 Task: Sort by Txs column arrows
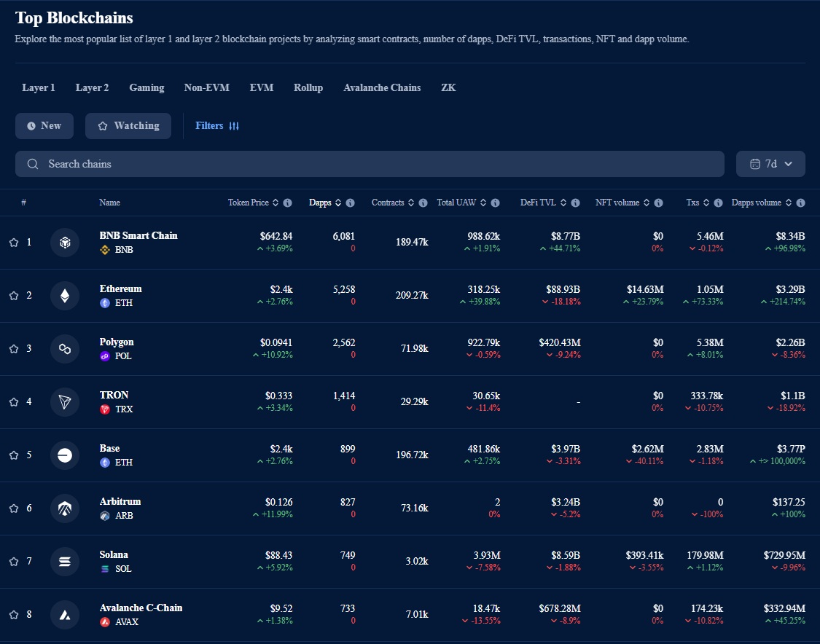pyautogui.click(x=706, y=203)
